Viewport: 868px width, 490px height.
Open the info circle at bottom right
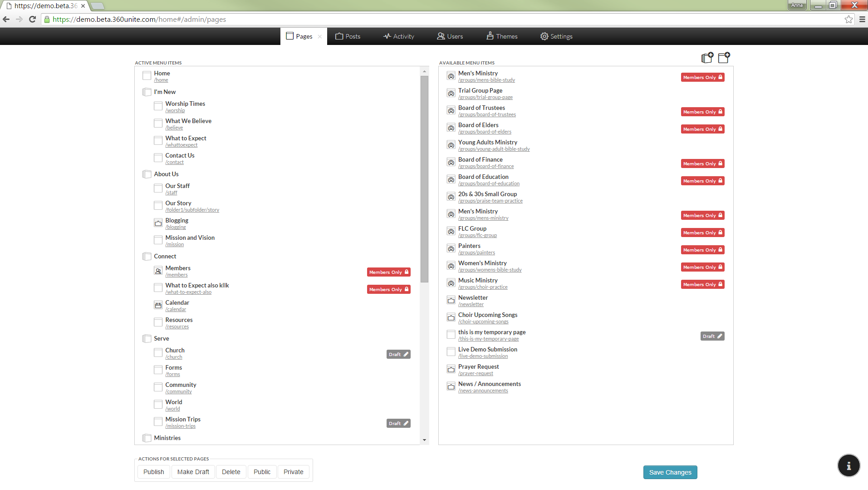tap(848, 465)
